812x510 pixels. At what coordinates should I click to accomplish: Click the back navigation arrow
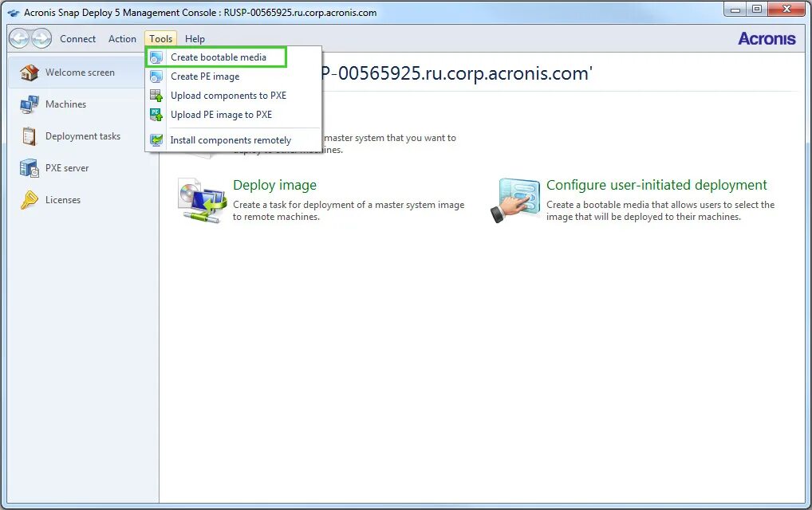19,38
